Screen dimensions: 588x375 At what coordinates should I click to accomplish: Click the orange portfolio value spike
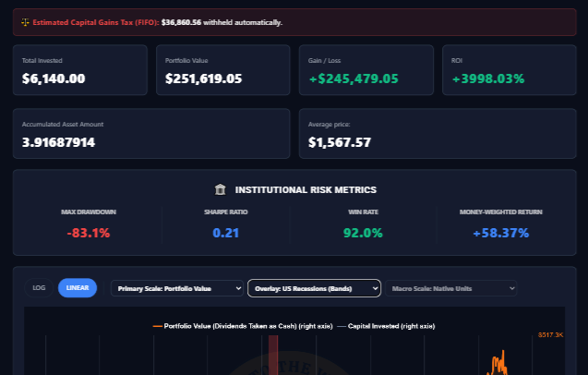(x=499, y=364)
